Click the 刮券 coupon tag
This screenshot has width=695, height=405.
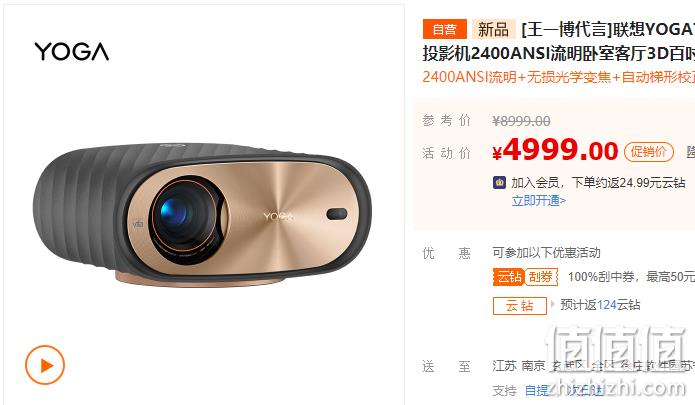(541, 277)
